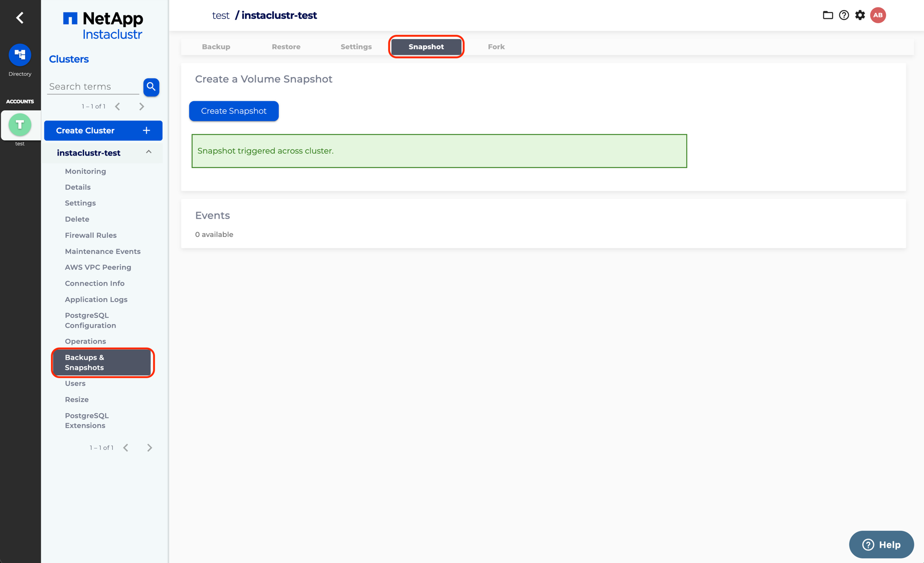Open the Help chat button
Screen dimensions: 924x563
(881, 545)
